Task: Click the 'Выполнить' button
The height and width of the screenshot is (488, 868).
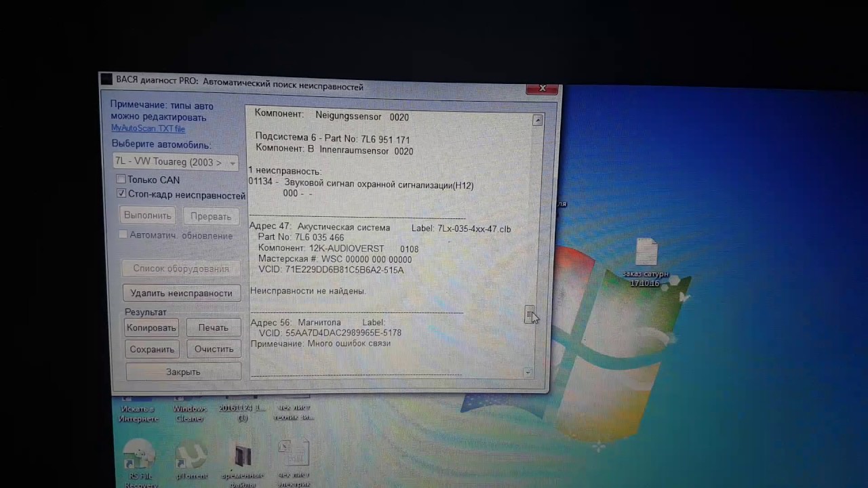Action: tap(148, 216)
